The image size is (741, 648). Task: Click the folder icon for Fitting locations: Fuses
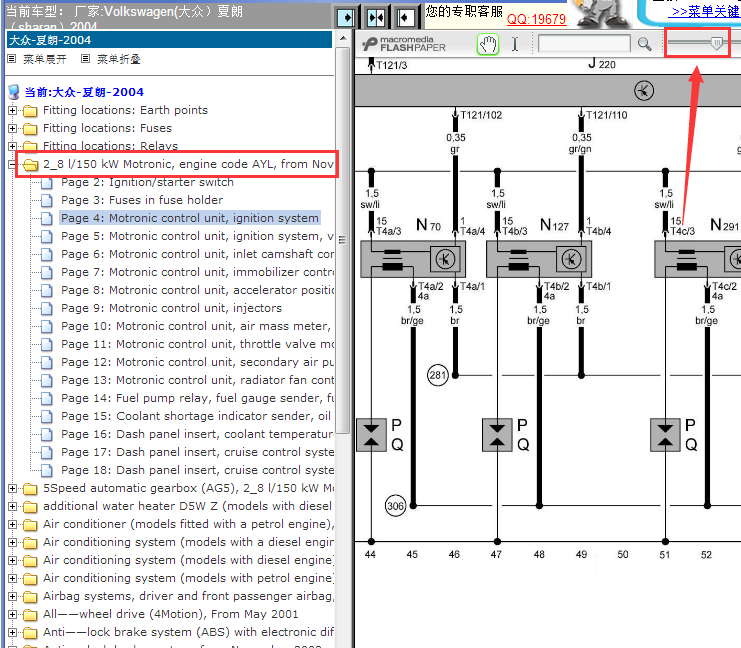(30, 129)
